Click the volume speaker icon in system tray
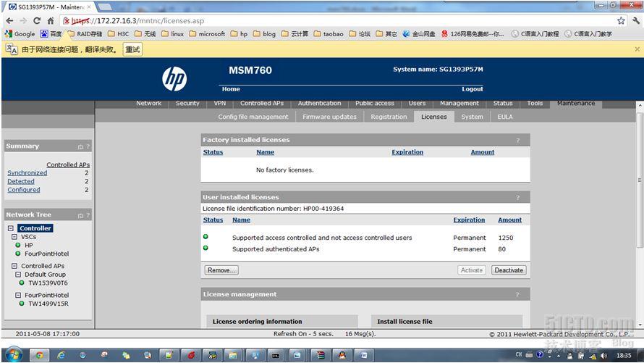This screenshot has height=363, width=644. point(603,356)
